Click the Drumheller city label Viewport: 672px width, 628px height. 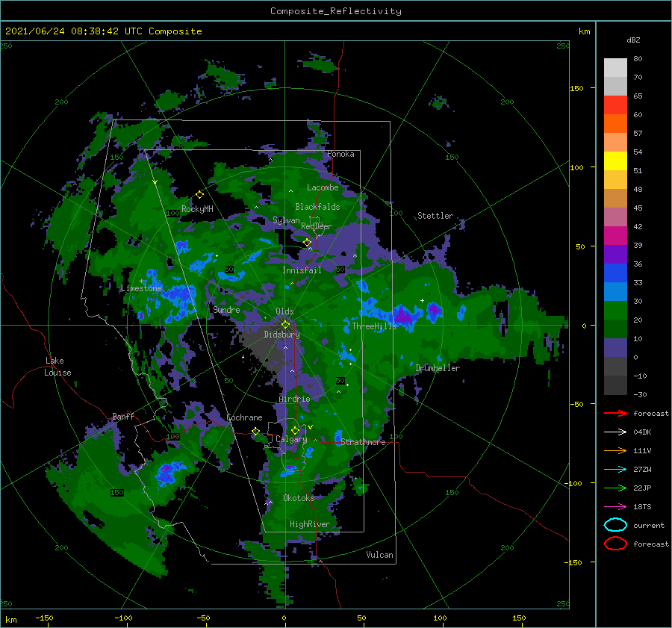438,368
